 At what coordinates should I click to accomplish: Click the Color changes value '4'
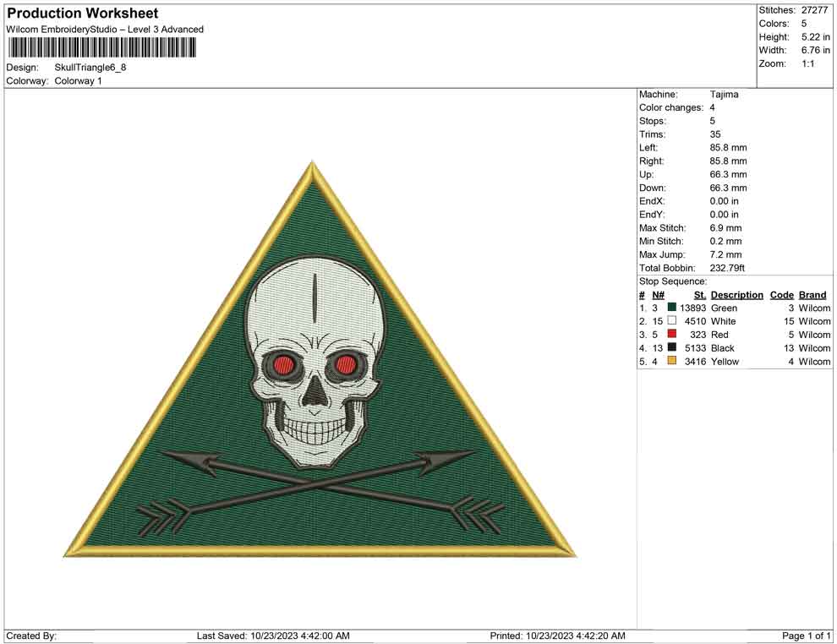(x=712, y=108)
